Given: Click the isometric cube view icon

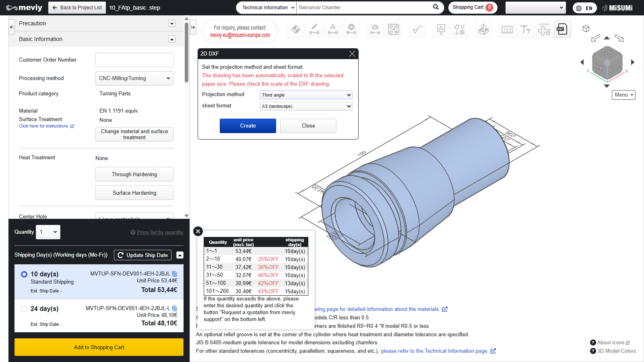Looking at the screenshot, I should coord(586,29).
